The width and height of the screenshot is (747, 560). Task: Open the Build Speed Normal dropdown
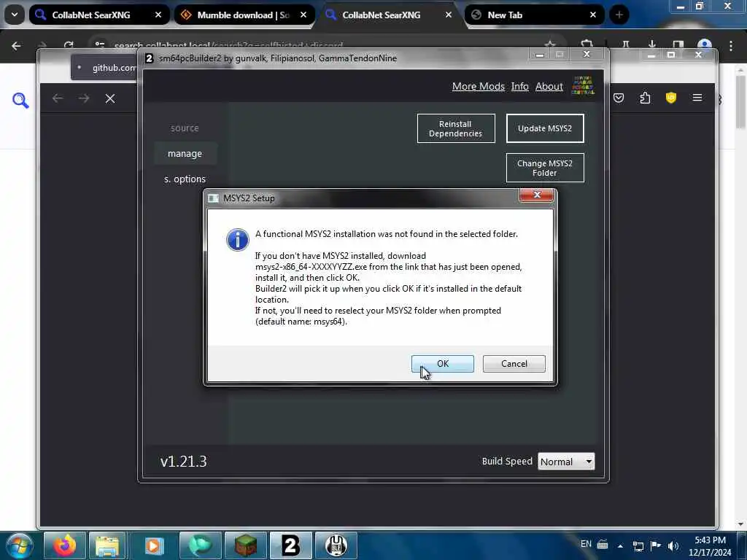566,462
